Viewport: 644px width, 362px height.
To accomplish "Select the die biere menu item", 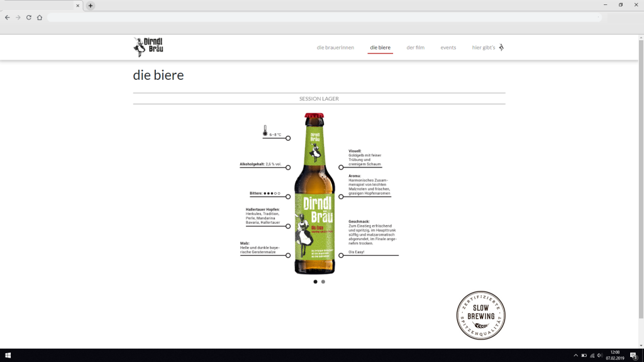I will [x=380, y=48].
